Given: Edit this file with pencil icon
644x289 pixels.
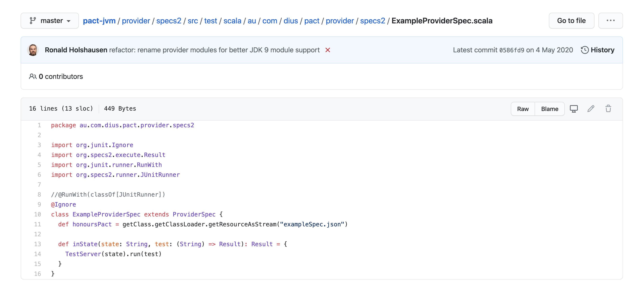Looking at the screenshot, I should click(591, 109).
